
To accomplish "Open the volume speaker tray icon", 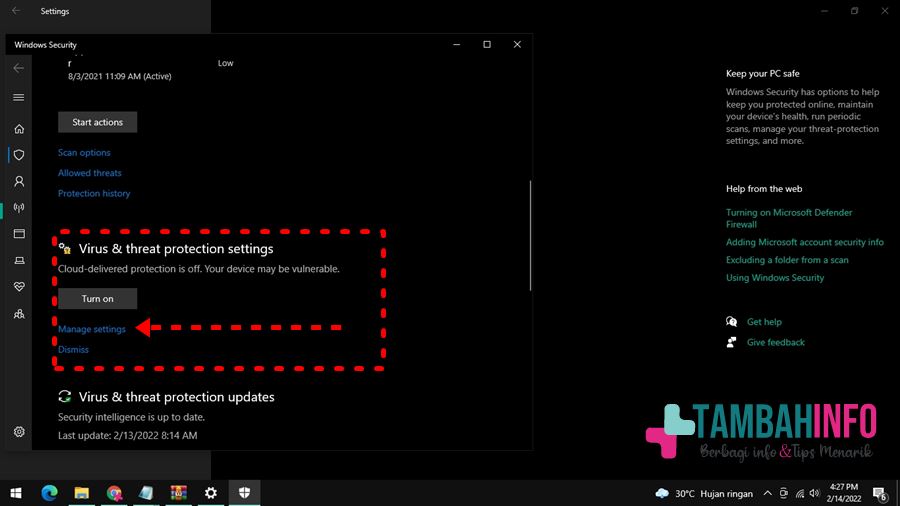I will (x=814, y=493).
